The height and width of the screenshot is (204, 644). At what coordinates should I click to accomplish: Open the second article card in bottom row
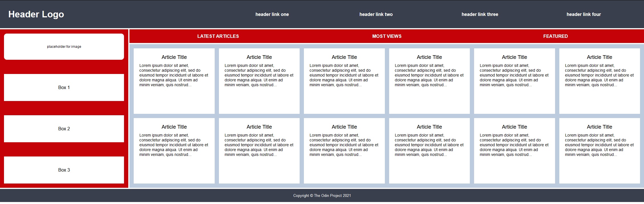pos(259,151)
